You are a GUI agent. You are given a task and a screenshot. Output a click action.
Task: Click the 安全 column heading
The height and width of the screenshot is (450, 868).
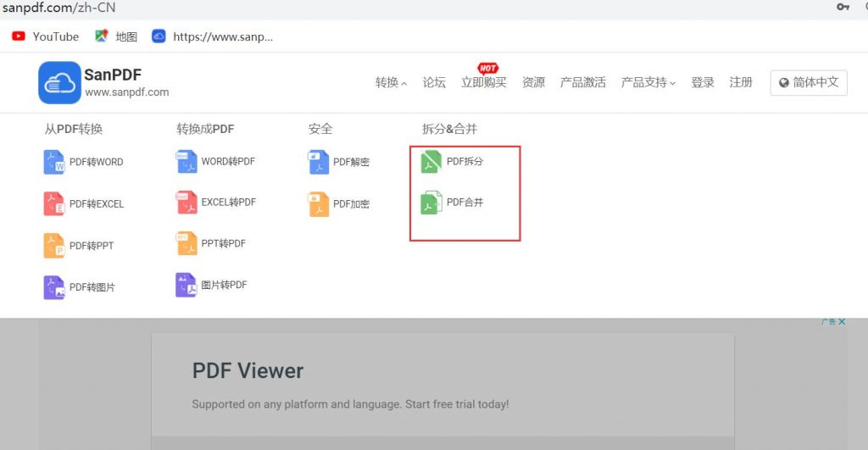[x=320, y=129]
